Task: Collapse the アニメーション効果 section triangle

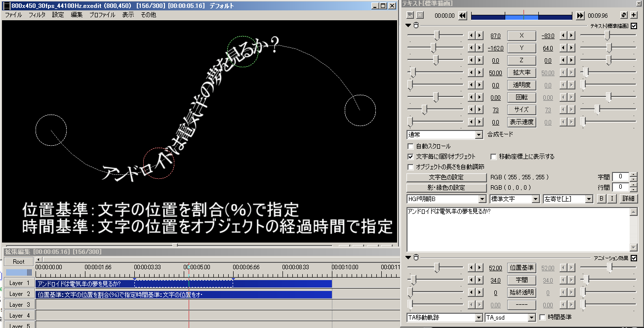Action: (x=408, y=257)
